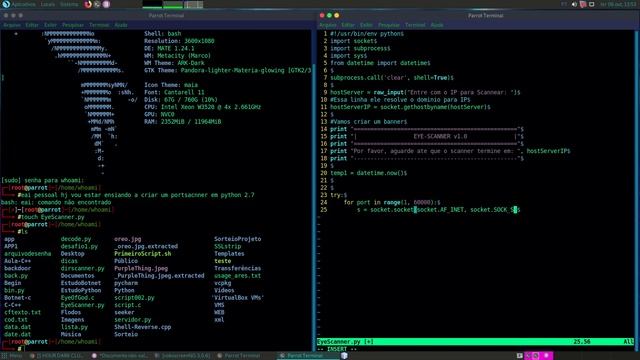Open Exibir menu in left terminal
The height and width of the screenshot is (360, 640).
(x=50, y=25)
